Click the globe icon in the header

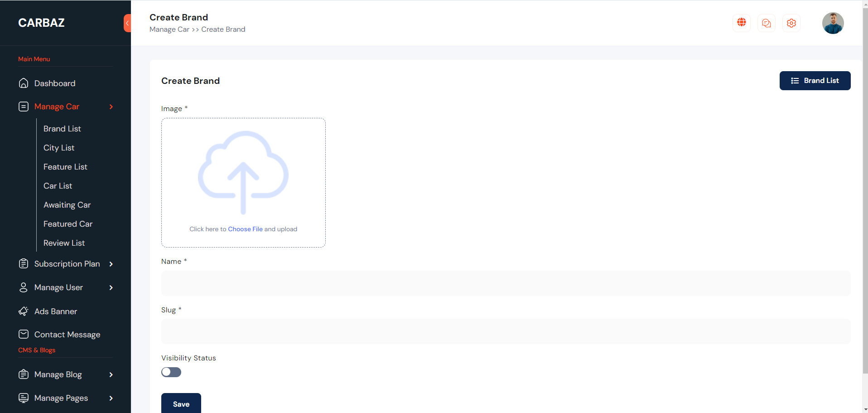[x=741, y=23]
